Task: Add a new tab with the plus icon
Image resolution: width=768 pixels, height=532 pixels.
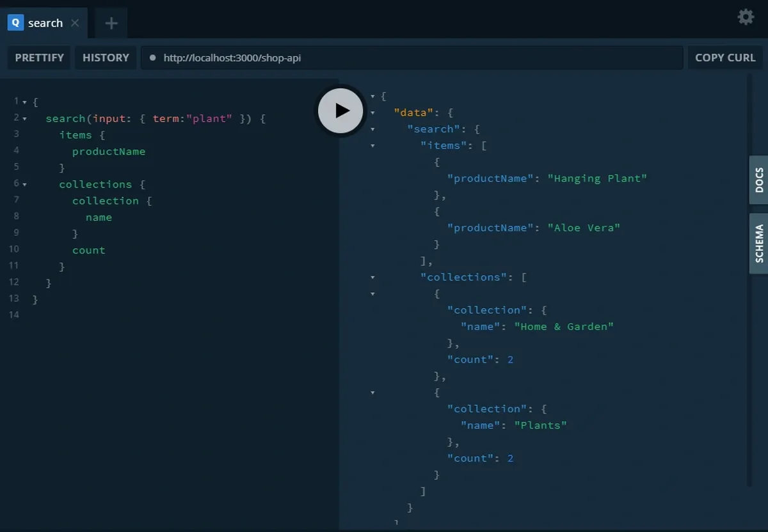Action: (111, 24)
